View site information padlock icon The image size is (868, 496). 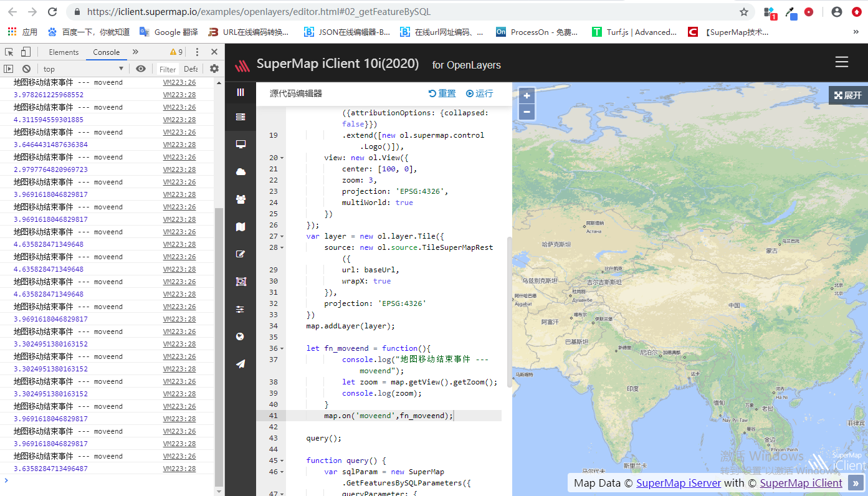pos(77,12)
